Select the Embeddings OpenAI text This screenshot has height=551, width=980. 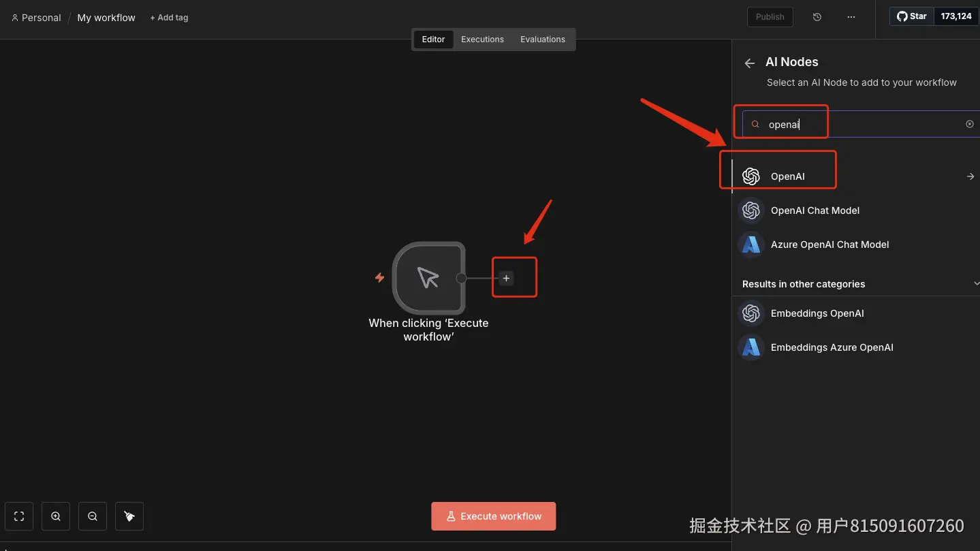[817, 313]
